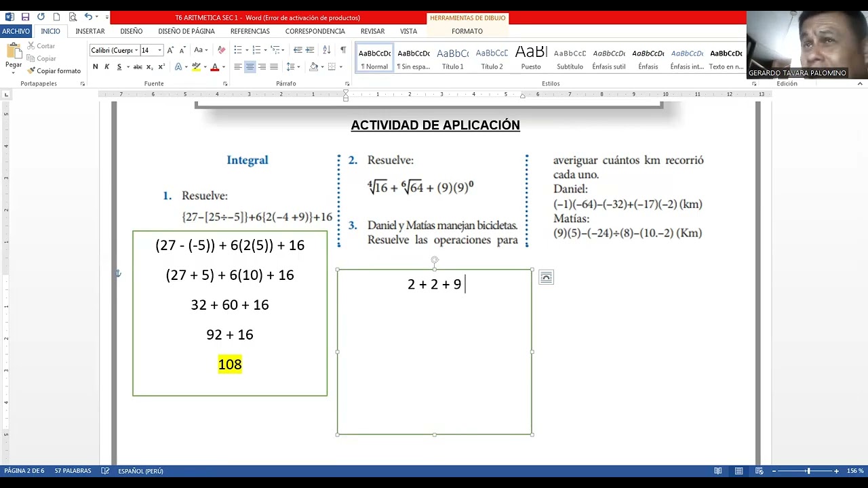Click the yellow text highlight color button

point(195,66)
